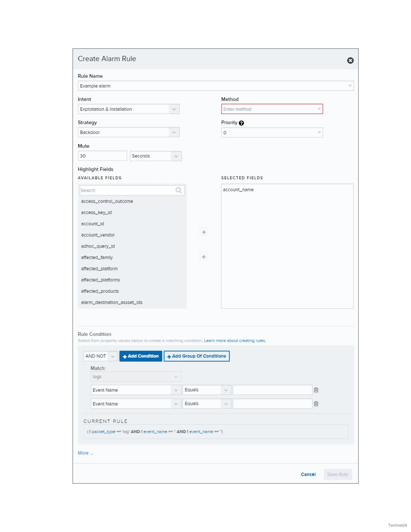Open the first Equals operator dropdown
Image resolution: width=411 pixels, height=532 pixels.
(207, 390)
